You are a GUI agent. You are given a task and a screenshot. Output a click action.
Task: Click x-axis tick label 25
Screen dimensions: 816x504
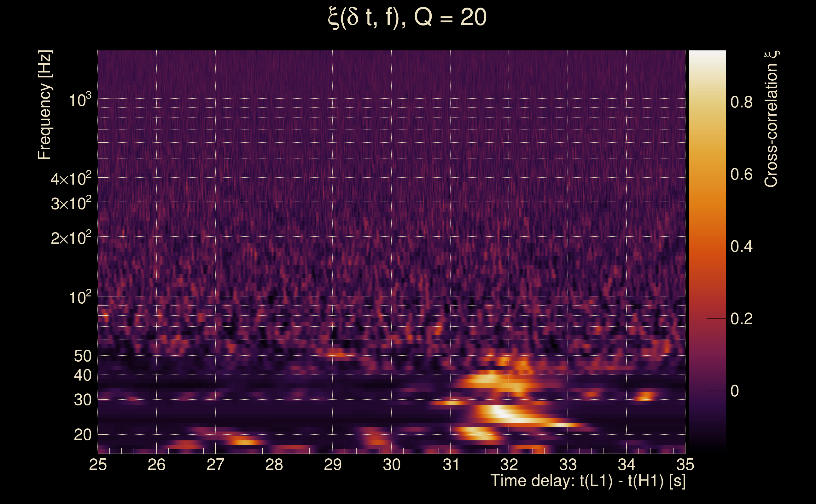tap(98, 465)
